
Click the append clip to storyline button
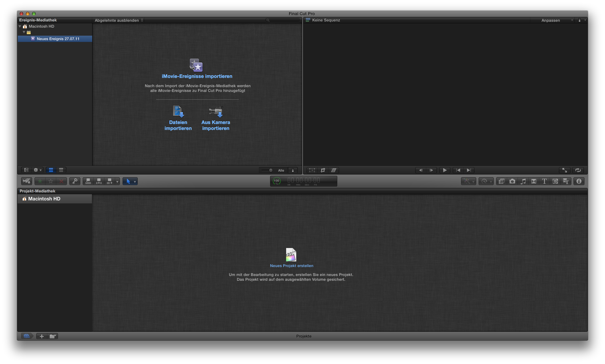coord(109,181)
